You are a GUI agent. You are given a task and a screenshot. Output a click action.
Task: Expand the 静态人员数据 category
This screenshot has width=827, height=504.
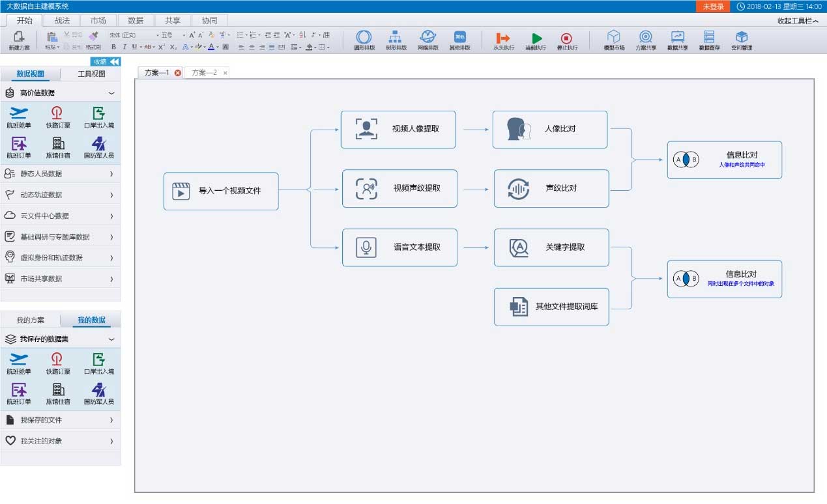click(x=60, y=174)
